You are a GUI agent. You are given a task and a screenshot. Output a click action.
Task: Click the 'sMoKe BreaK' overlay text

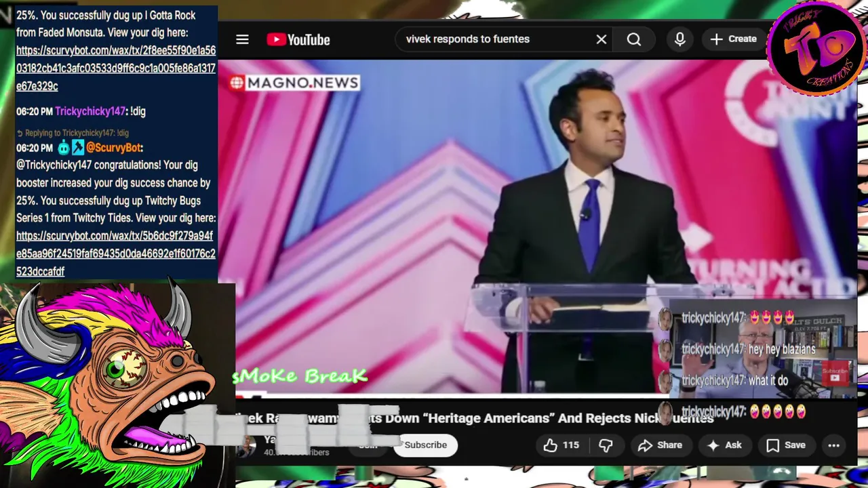301,376
